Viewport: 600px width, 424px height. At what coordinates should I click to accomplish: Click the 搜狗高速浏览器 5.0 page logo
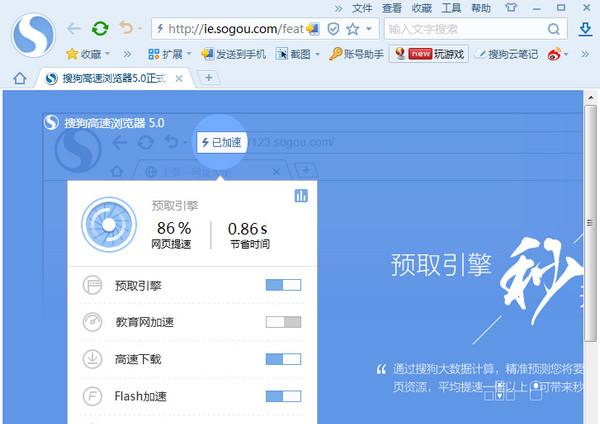104,123
